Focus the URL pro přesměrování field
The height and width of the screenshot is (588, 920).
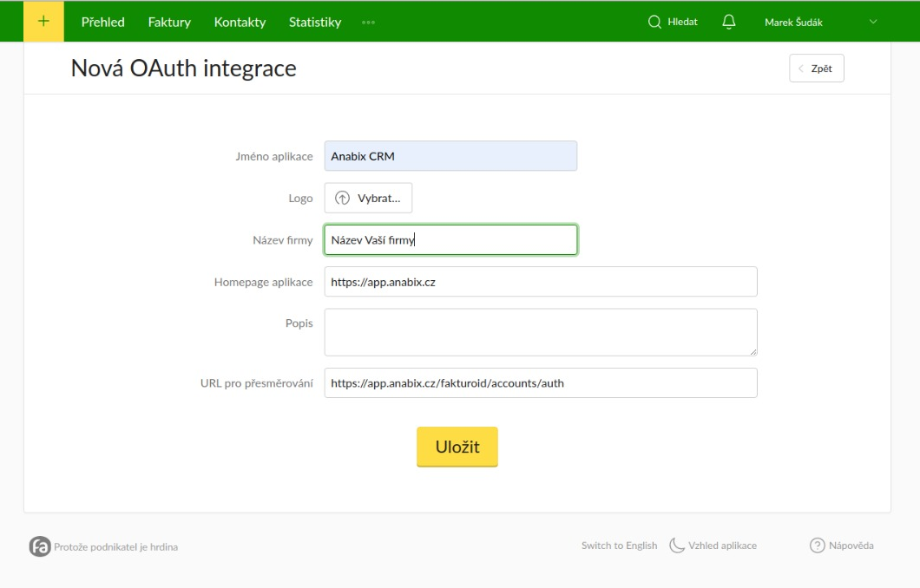[541, 382]
